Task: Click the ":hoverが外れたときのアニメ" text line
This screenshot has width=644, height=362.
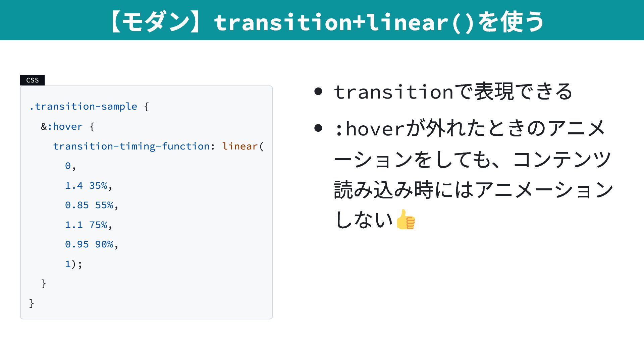Action: tap(470, 128)
